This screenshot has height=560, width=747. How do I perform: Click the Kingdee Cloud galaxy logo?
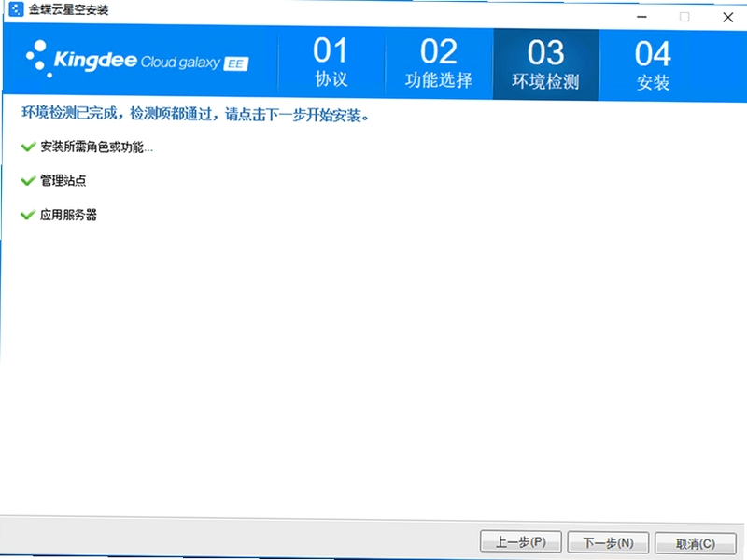click(137, 60)
